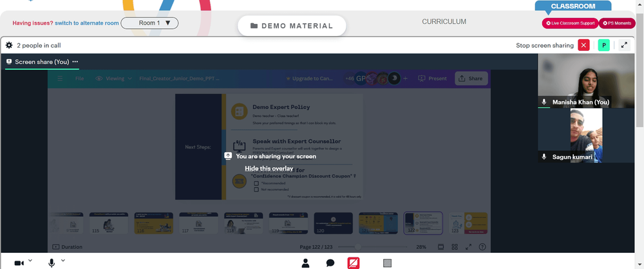
Task: Open microphone options chevron
Action: click(63, 261)
